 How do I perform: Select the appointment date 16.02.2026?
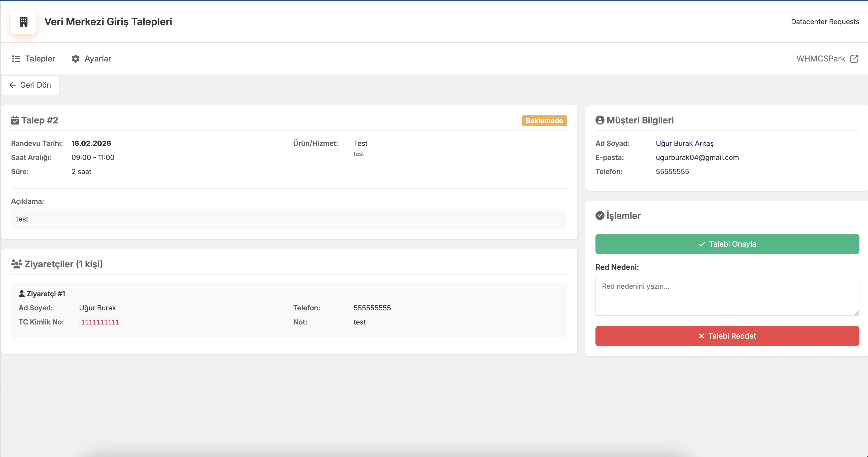pos(91,143)
